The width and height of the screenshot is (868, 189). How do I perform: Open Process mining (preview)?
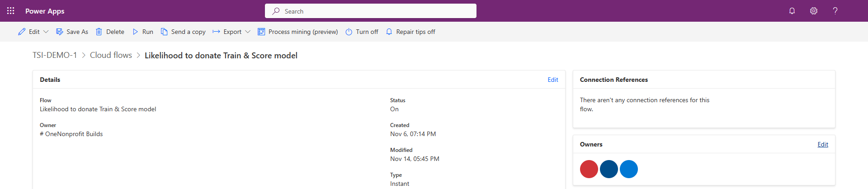(298, 32)
